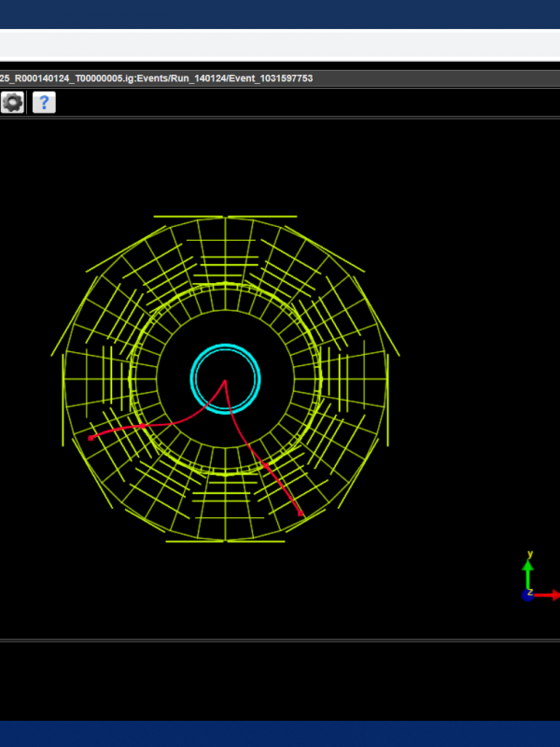Click the dark blue banner at top
Screen dimensions: 560x747
(280, 14)
